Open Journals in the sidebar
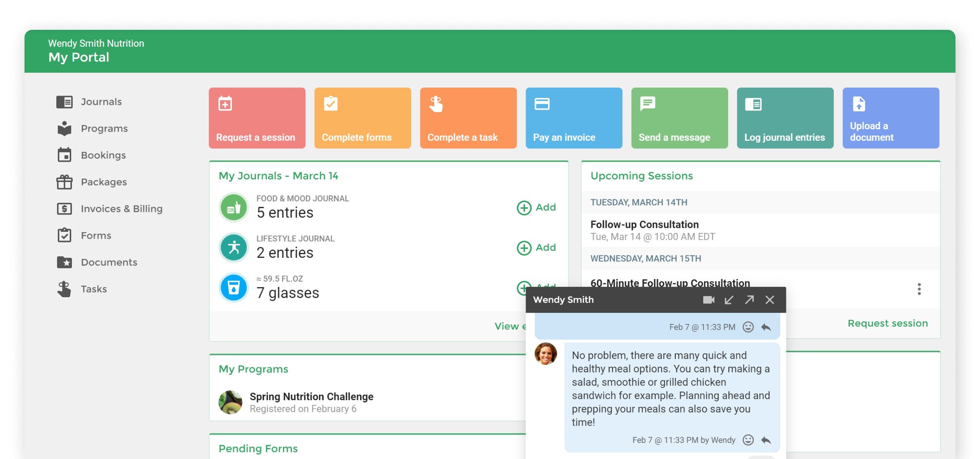This screenshot has height=459, width=980. [101, 102]
